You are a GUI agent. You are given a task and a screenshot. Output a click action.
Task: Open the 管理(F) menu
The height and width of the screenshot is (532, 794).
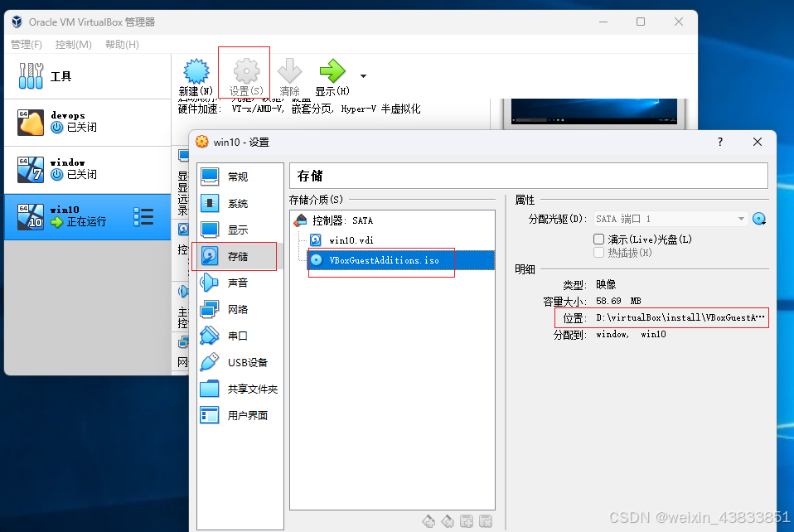(27, 45)
